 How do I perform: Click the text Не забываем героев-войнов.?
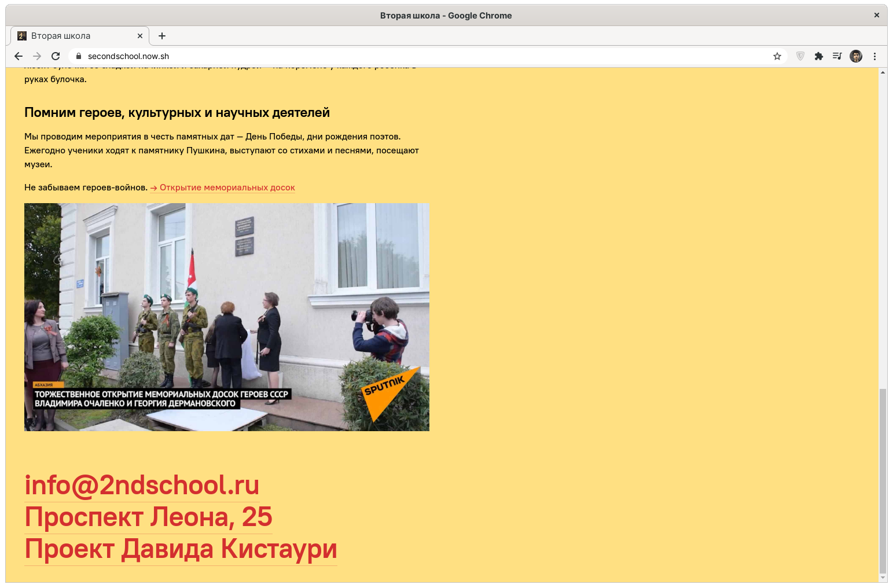pos(86,188)
